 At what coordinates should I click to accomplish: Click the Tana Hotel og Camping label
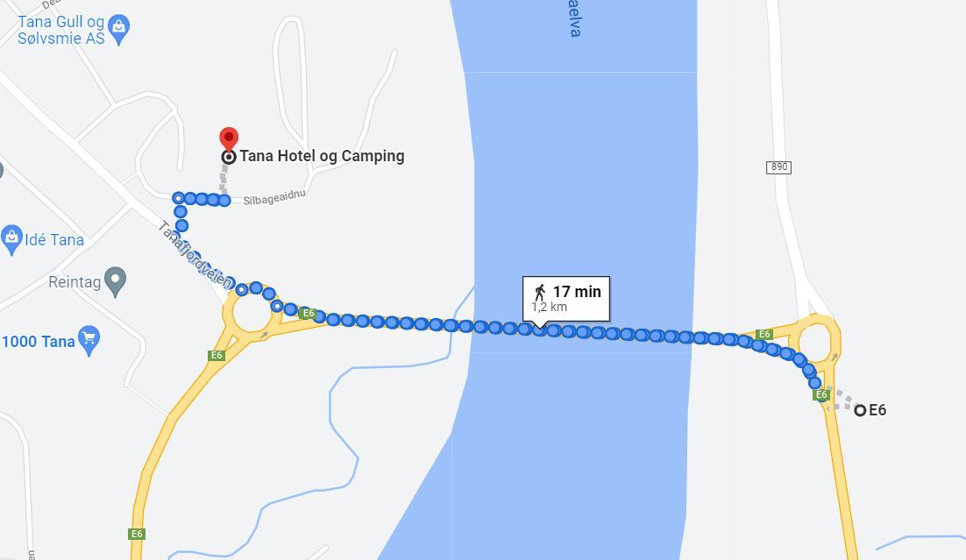coord(322,156)
